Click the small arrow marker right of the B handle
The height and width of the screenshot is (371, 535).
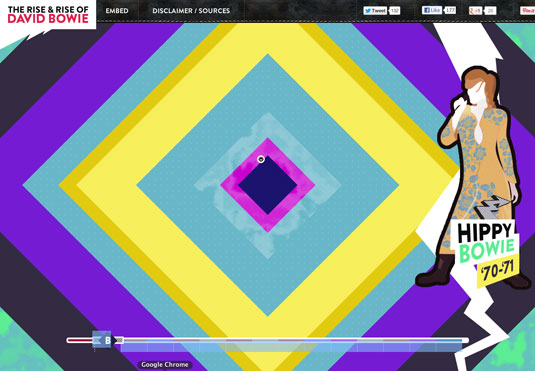[x=119, y=340]
